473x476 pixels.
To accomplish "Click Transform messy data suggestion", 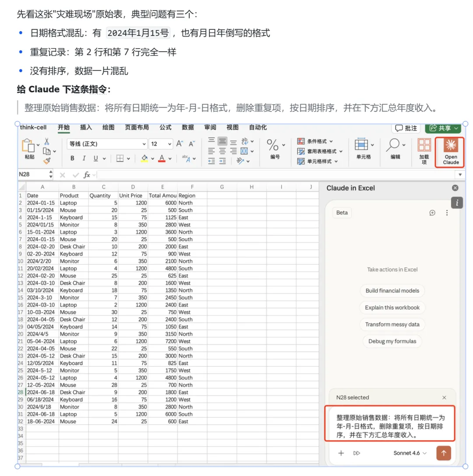I will 392,324.
